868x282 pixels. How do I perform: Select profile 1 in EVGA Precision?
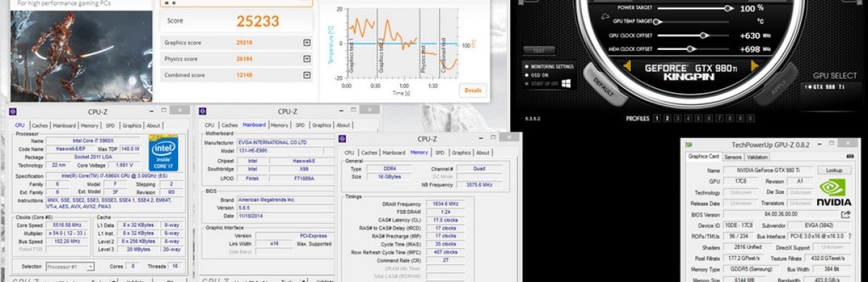(x=656, y=118)
